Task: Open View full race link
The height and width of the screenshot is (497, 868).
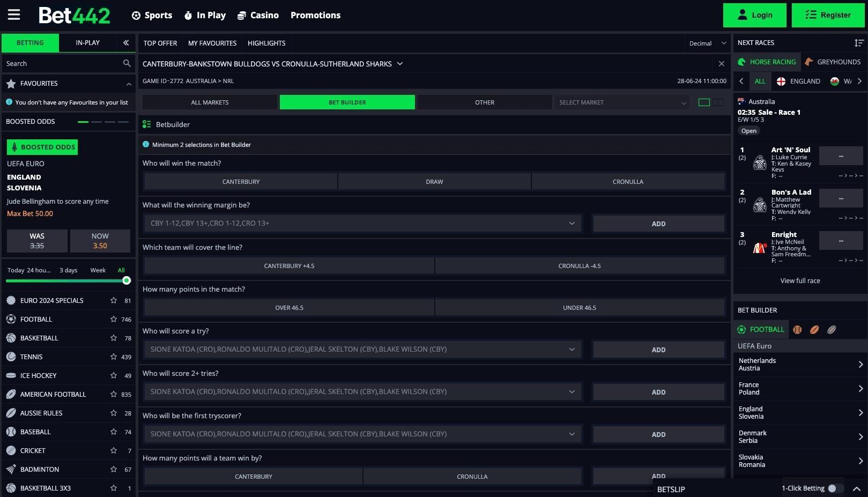Action: tap(800, 281)
